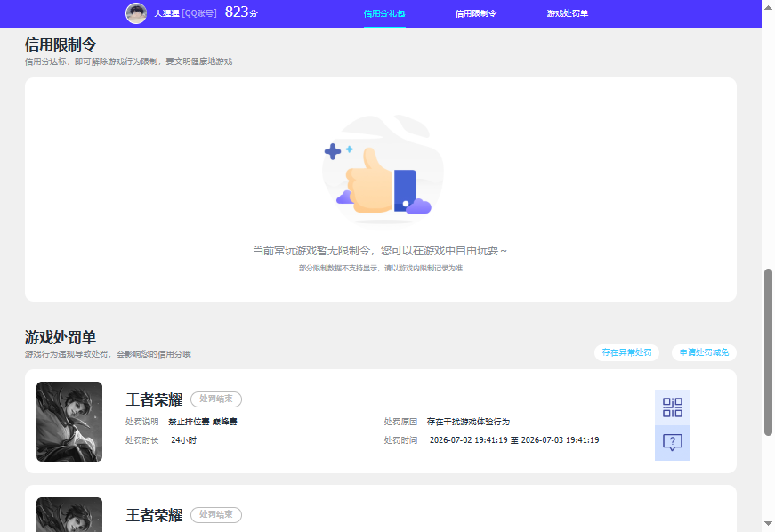Click the scrollbar down arrow

coord(768,524)
